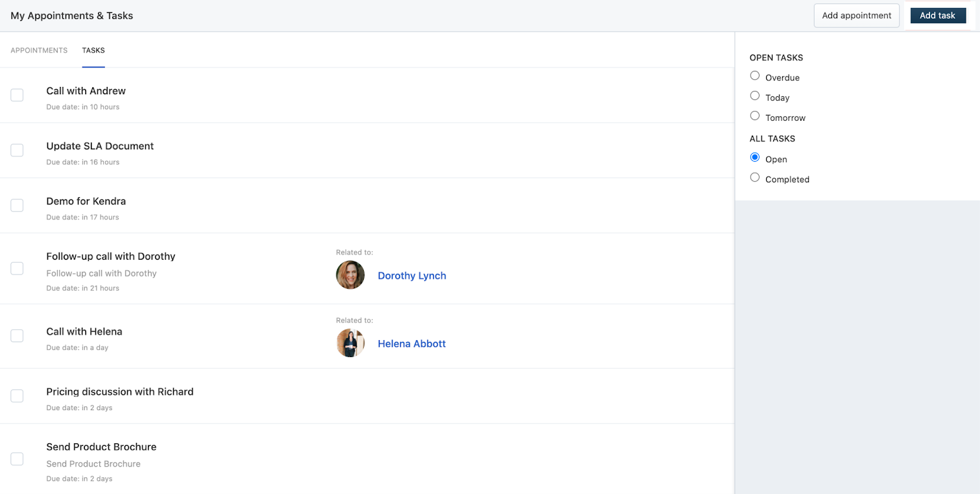This screenshot has width=980, height=494.
Task: Click the Add task button
Action: point(937,16)
